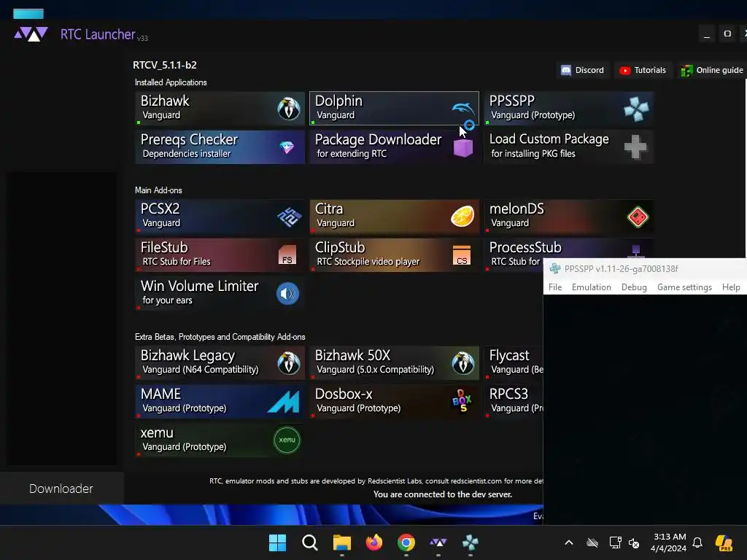Click Load Custom Package plus icon
This screenshot has width=747, height=560.
tap(635, 147)
